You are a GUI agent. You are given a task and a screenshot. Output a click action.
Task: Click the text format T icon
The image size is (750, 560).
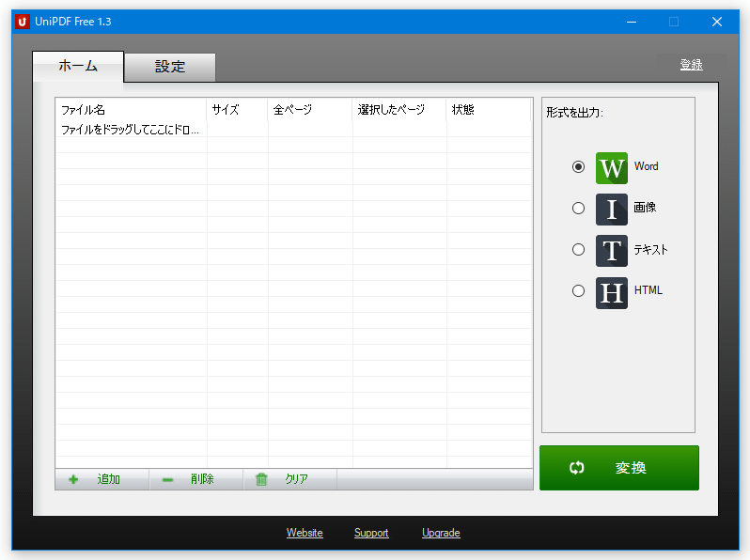point(611,251)
